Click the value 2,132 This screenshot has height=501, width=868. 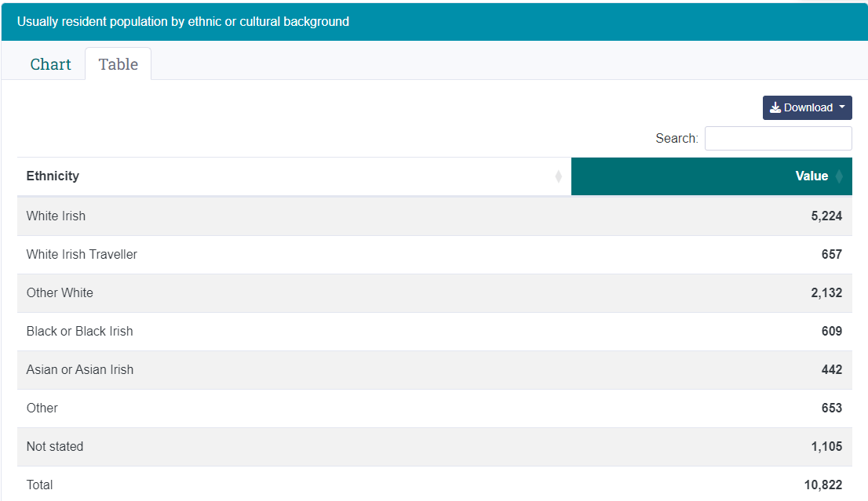point(826,292)
